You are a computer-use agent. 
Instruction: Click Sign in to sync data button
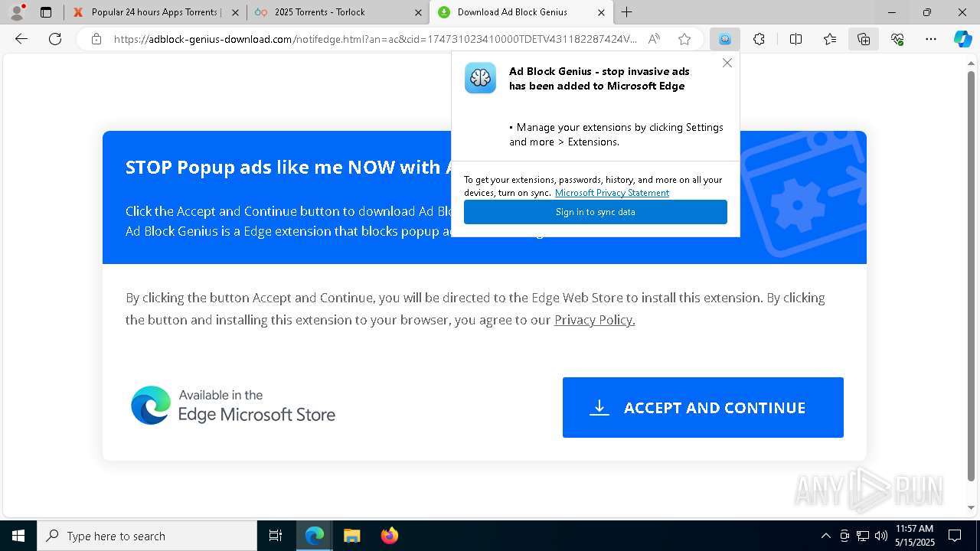(596, 212)
